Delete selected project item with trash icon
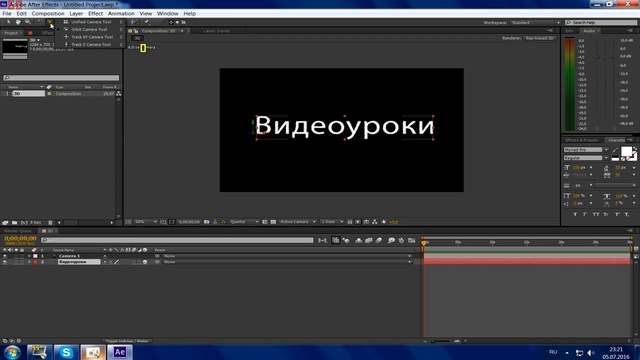The width and height of the screenshot is (640, 360). click(50, 222)
